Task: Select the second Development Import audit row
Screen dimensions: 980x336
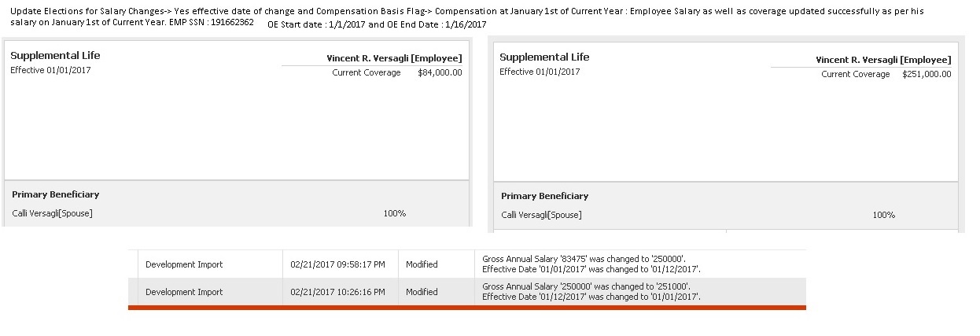Action: (x=467, y=292)
